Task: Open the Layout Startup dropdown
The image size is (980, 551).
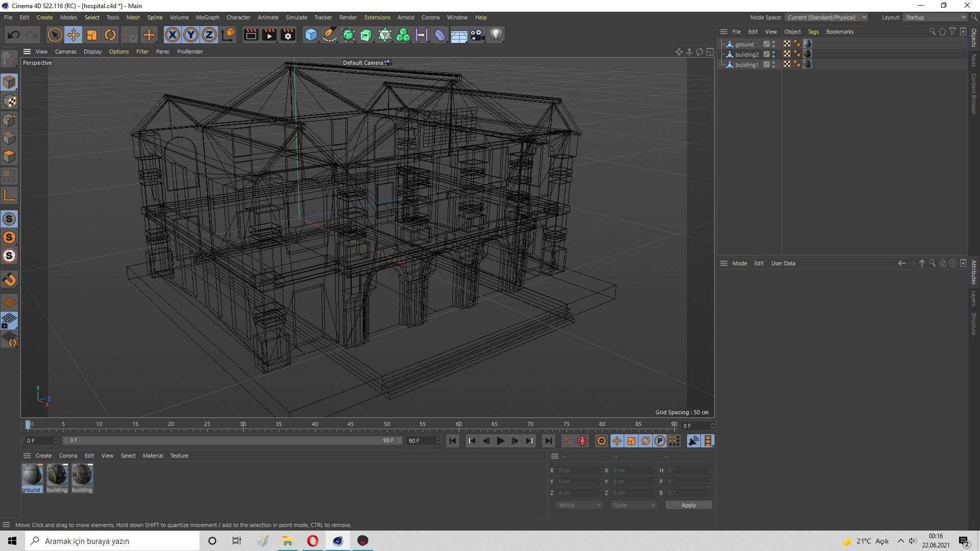Action: [x=935, y=17]
